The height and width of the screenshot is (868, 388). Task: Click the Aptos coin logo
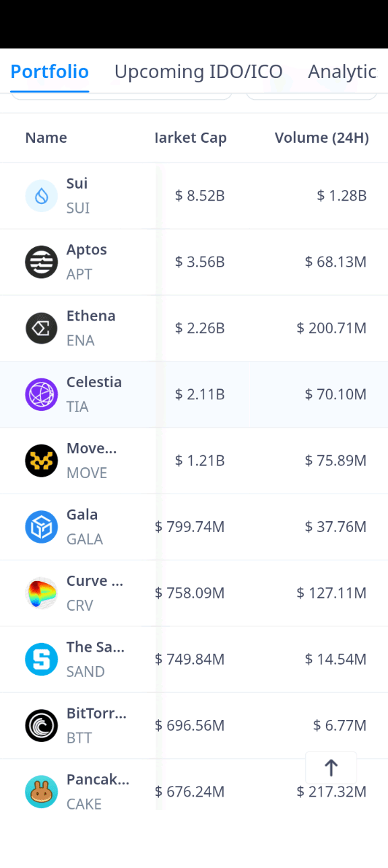[42, 262]
